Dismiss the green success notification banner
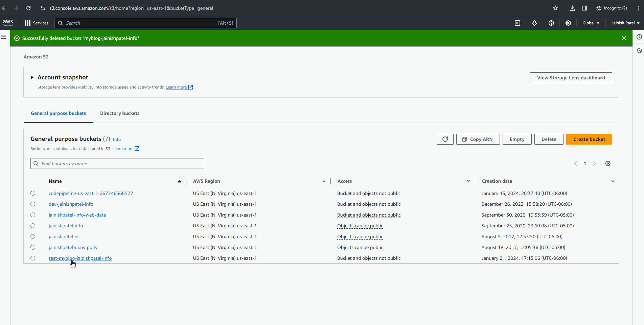The width and height of the screenshot is (644, 325). point(624,38)
